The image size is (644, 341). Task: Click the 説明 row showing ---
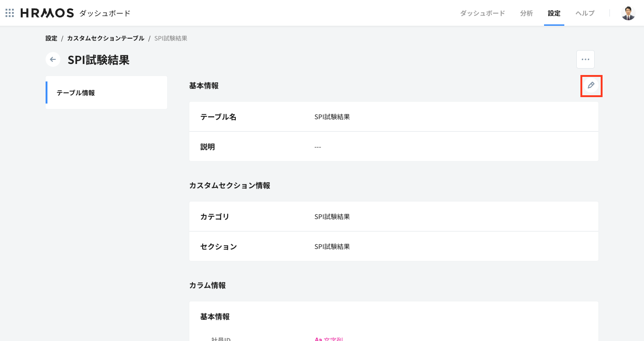point(317,146)
